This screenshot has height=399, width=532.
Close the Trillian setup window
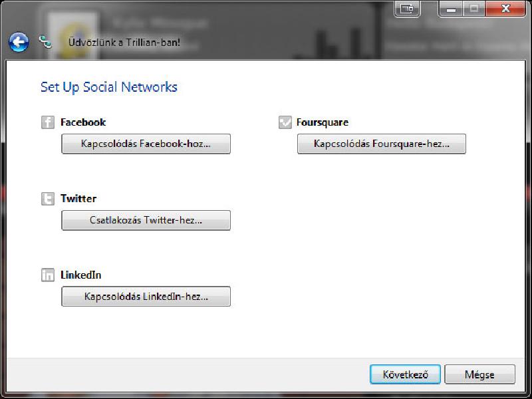tap(505, 9)
